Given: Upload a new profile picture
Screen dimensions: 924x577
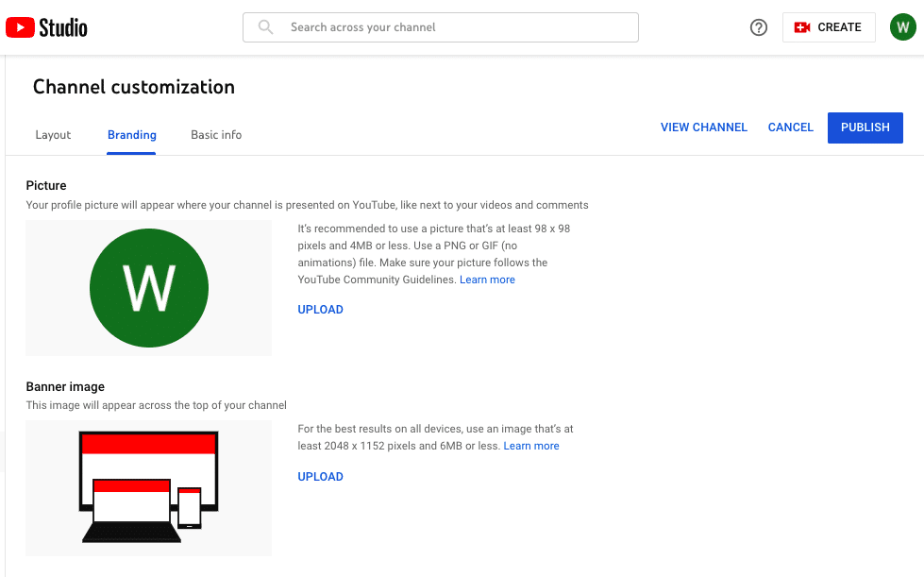Looking at the screenshot, I should tap(320, 310).
